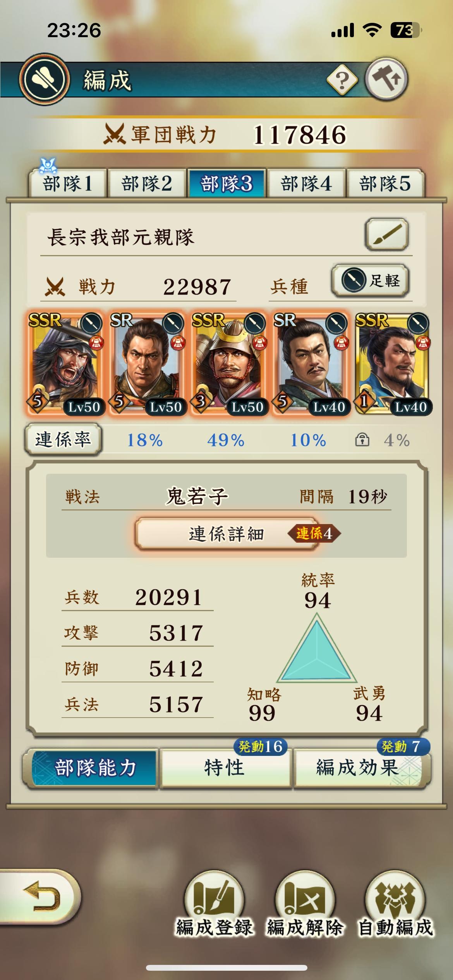Switch to 部隊4 tab
This screenshot has height=980, width=453.
click(x=306, y=183)
